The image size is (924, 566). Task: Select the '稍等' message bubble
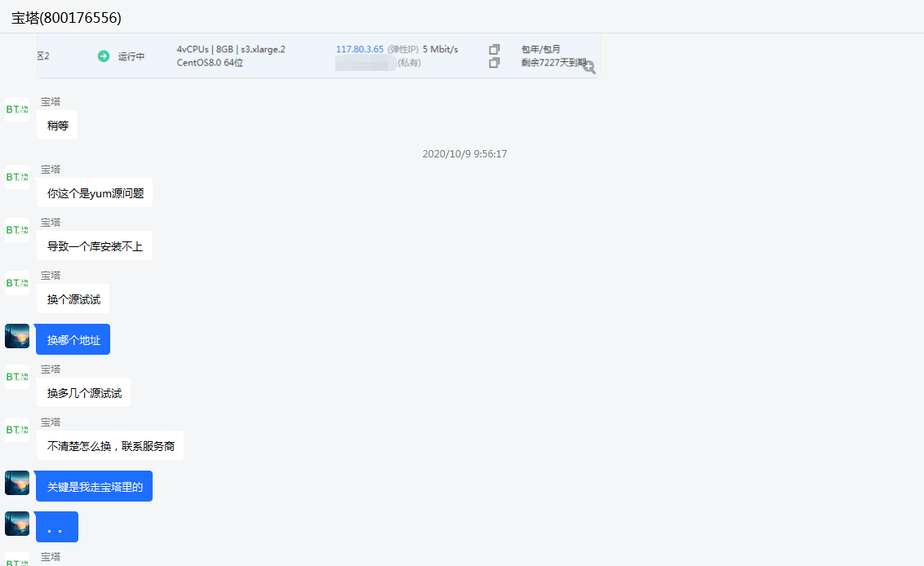(57, 125)
